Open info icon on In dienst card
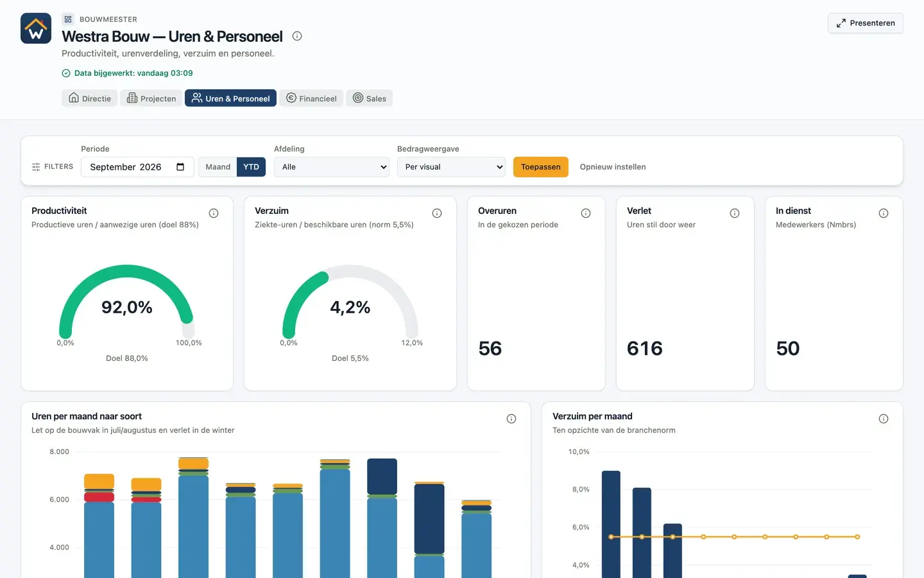Viewport: 924px width, 578px height. (884, 213)
